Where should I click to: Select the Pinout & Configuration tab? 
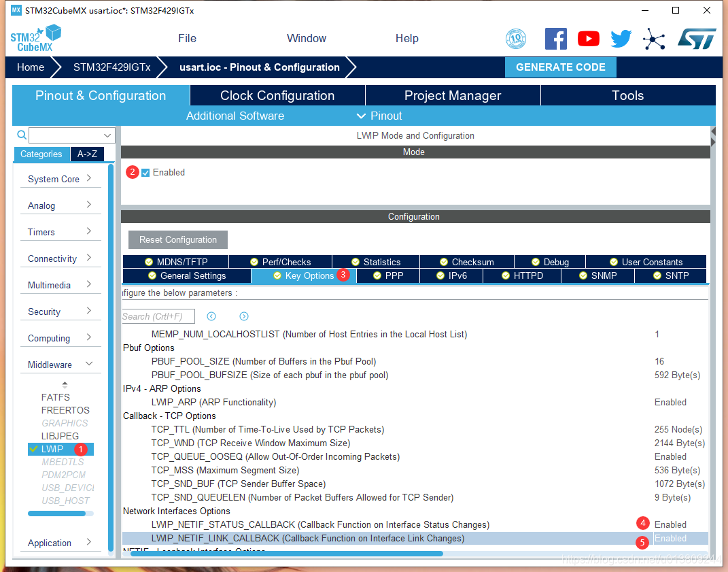tap(101, 95)
